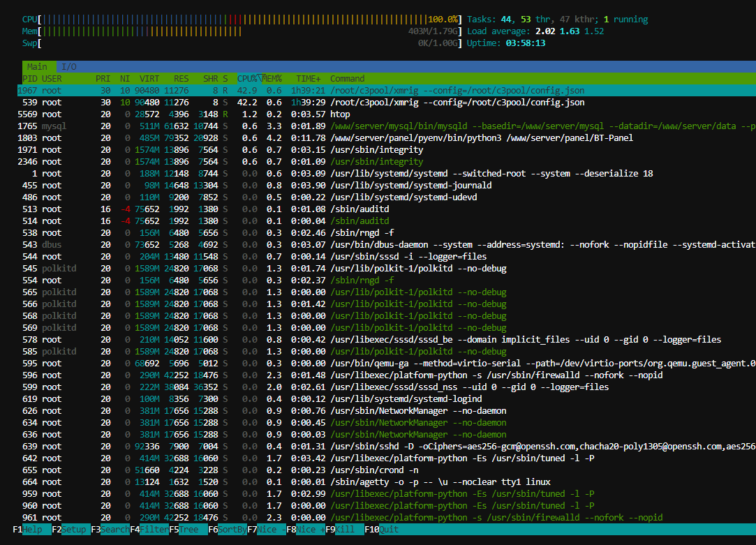Select /usr/sbin/integrity row with PID 2346
The height and width of the screenshot is (545, 756).
[387, 161]
